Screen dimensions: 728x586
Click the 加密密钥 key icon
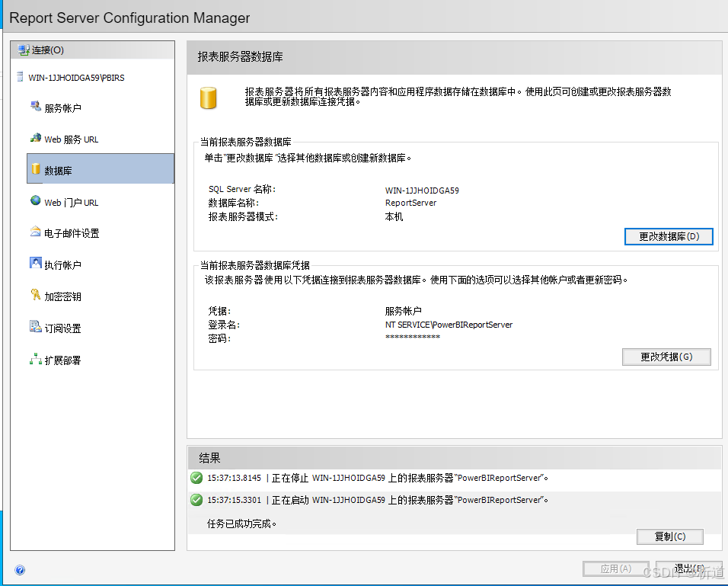click(35, 296)
